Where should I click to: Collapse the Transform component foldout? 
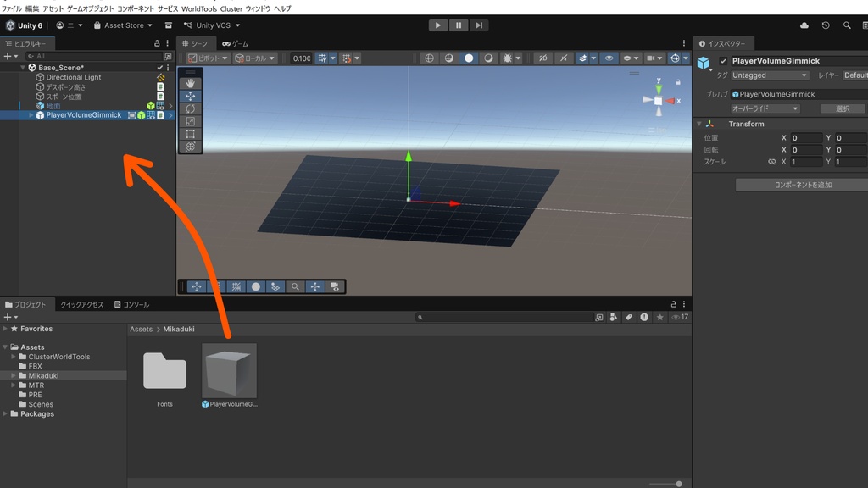[699, 124]
